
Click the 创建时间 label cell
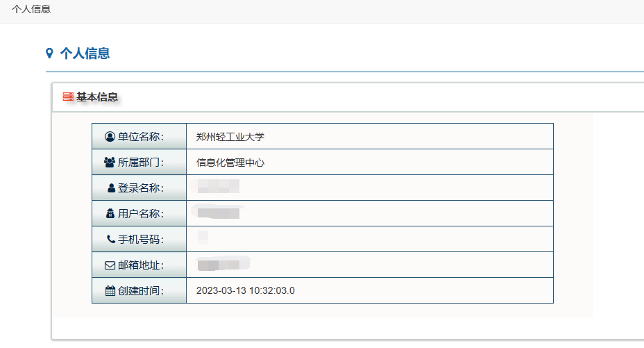point(139,290)
